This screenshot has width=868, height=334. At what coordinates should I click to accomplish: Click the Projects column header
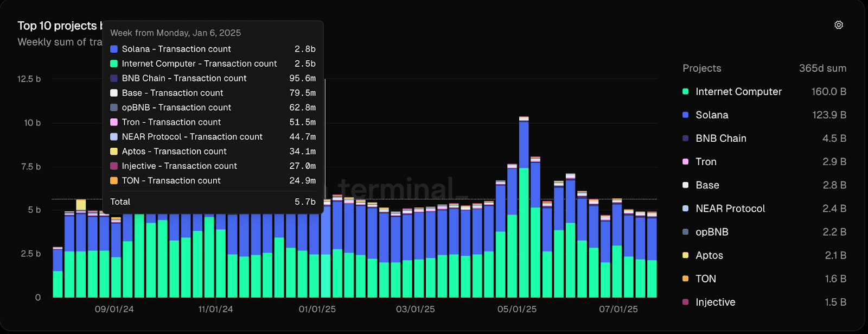[701, 68]
